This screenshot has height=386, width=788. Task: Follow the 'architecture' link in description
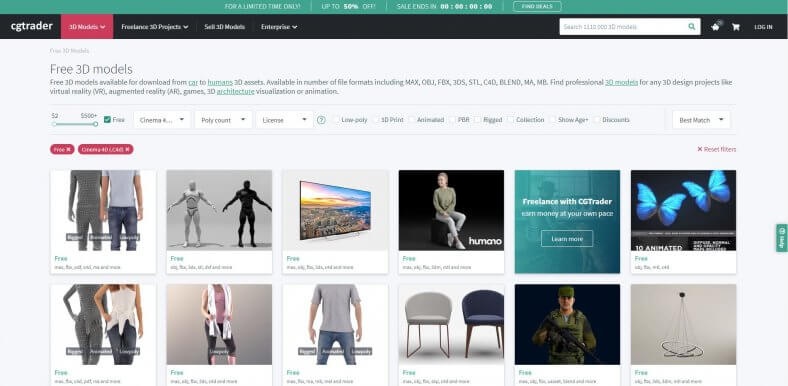point(236,91)
